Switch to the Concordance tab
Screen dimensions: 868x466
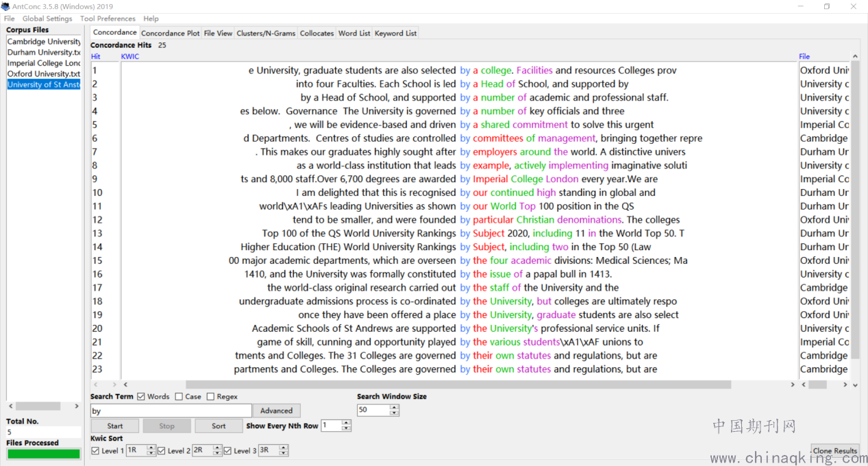(114, 32)
